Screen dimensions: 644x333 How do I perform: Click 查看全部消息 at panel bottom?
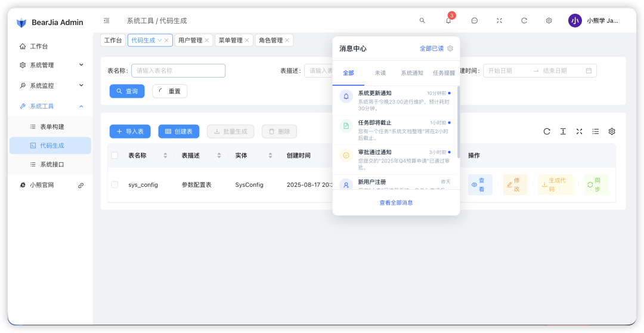tap(396, 203)
